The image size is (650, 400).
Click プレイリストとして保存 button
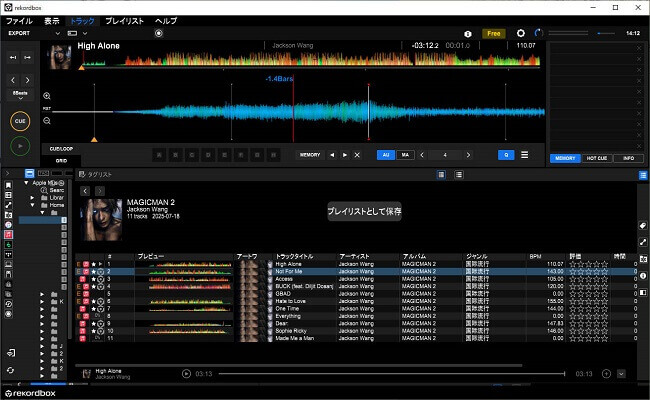click(x=364, y=211)
